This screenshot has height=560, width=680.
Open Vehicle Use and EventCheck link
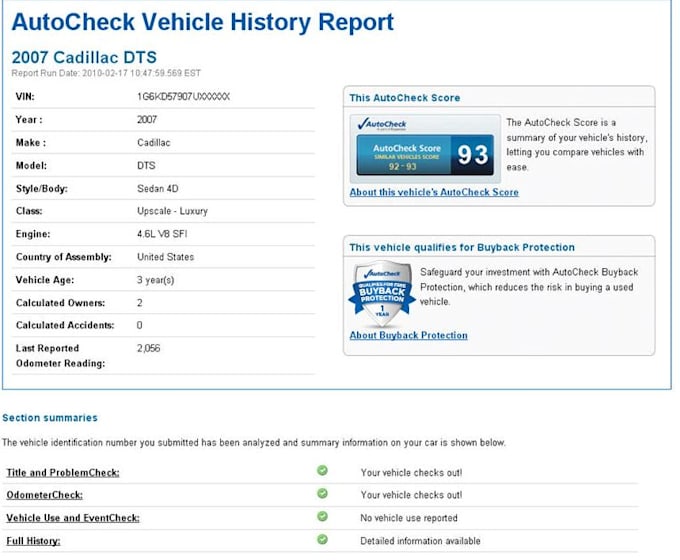[73, 518]
